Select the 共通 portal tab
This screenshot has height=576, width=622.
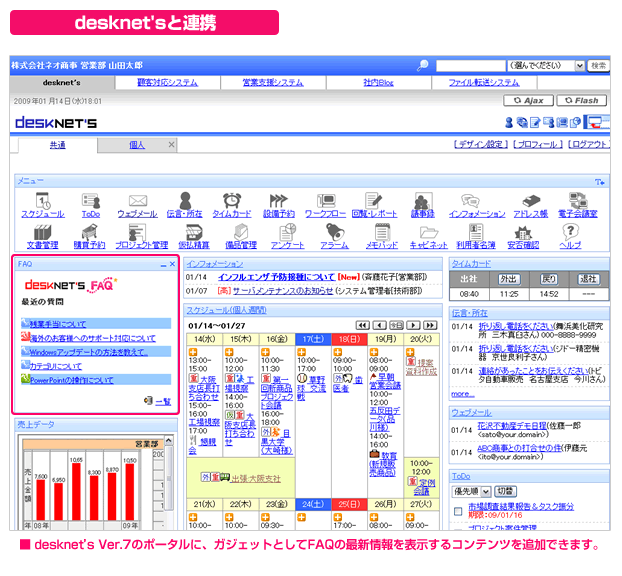point(58,145)
